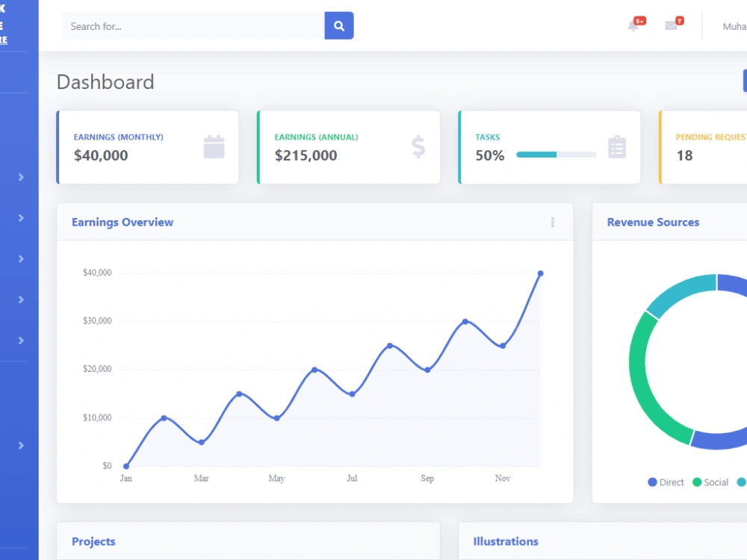Click the chart data point above May
The height and width of the screenshot is (560, 747).
(x=277, y=418)
